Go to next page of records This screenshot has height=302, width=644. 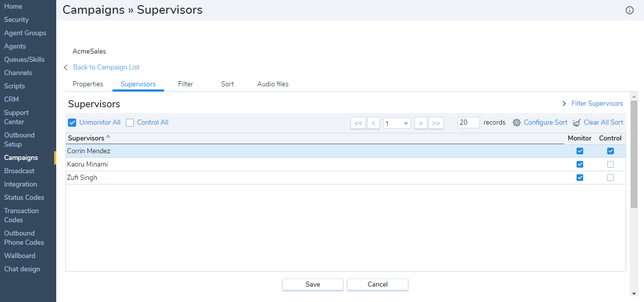pyautogui.click(x=421, y=123)
